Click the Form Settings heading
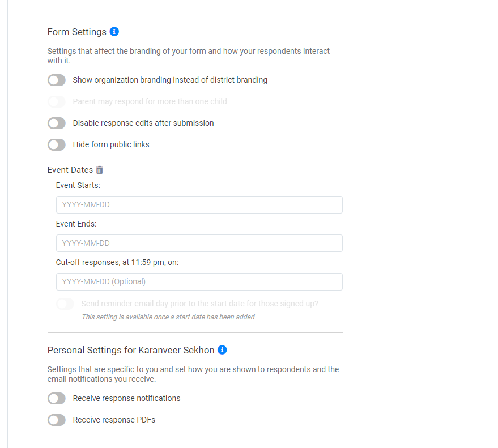498x448 pixels. click(75, 32)
